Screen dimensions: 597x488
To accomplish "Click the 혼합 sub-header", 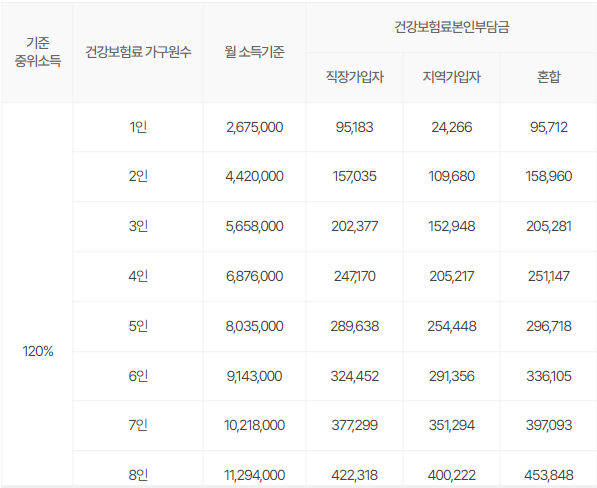I will [x=549, y=77].
